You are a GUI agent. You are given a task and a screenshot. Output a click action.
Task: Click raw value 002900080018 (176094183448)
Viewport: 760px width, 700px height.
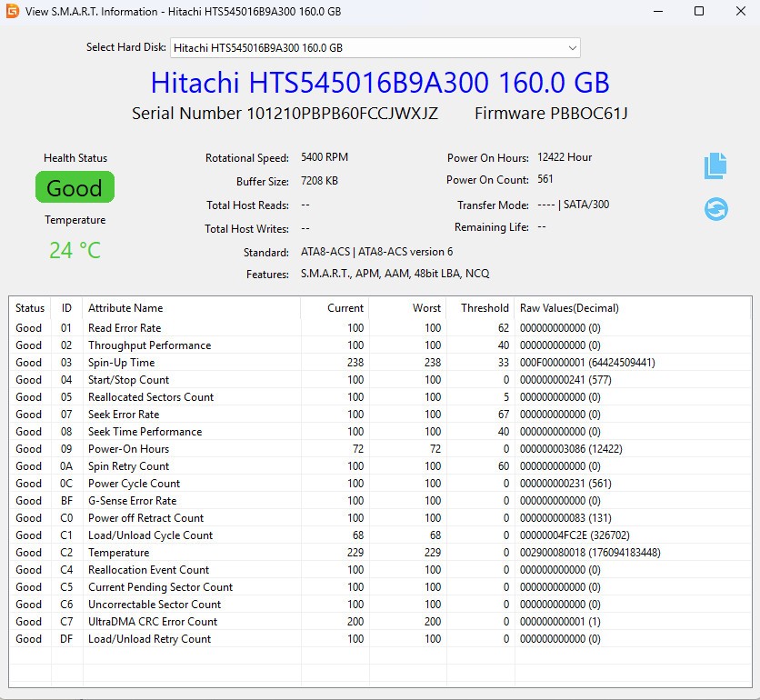590,553
